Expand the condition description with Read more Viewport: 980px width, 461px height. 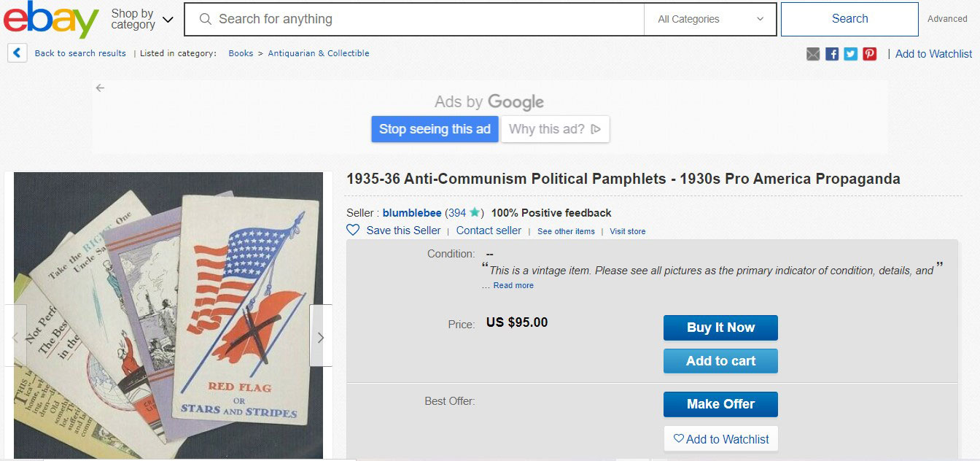513,285
